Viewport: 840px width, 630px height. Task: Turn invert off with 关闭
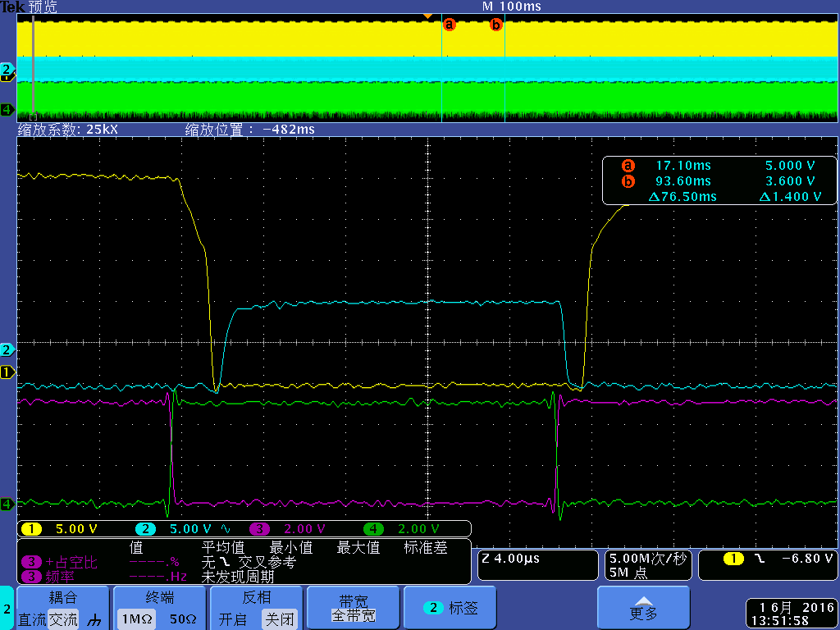[x=280, y=620]
